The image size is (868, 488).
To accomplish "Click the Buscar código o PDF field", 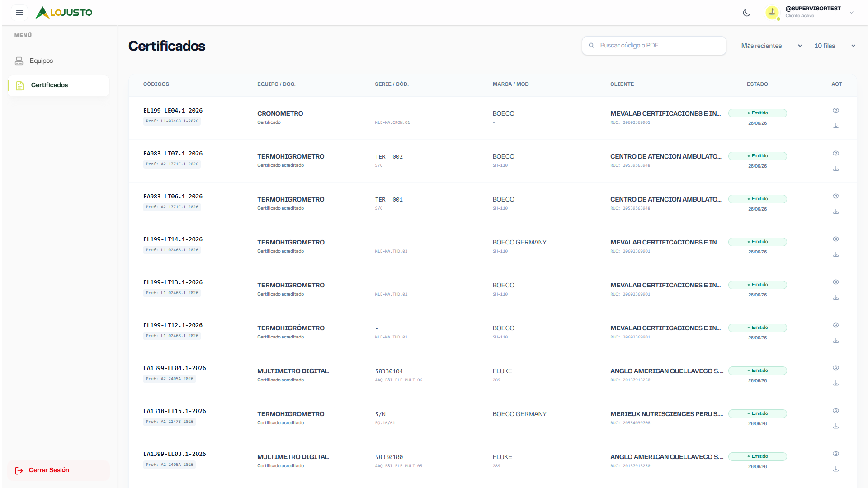I will pos(654,46).
